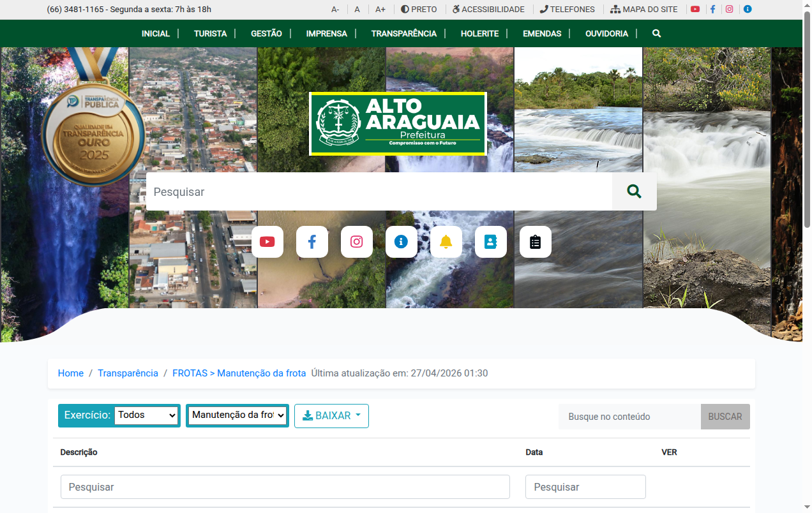812x513 pixels.
Task: Open YouTube tile below the search bar
Action: click(267, 242)
